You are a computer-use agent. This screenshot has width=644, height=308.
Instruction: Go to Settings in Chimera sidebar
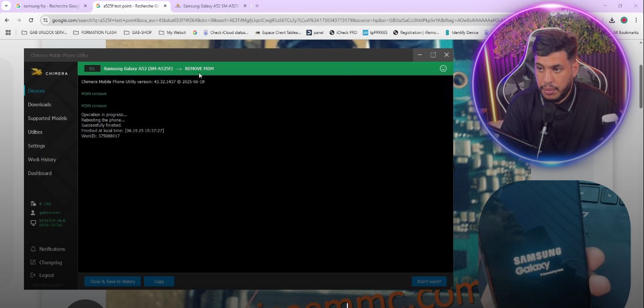36,146
